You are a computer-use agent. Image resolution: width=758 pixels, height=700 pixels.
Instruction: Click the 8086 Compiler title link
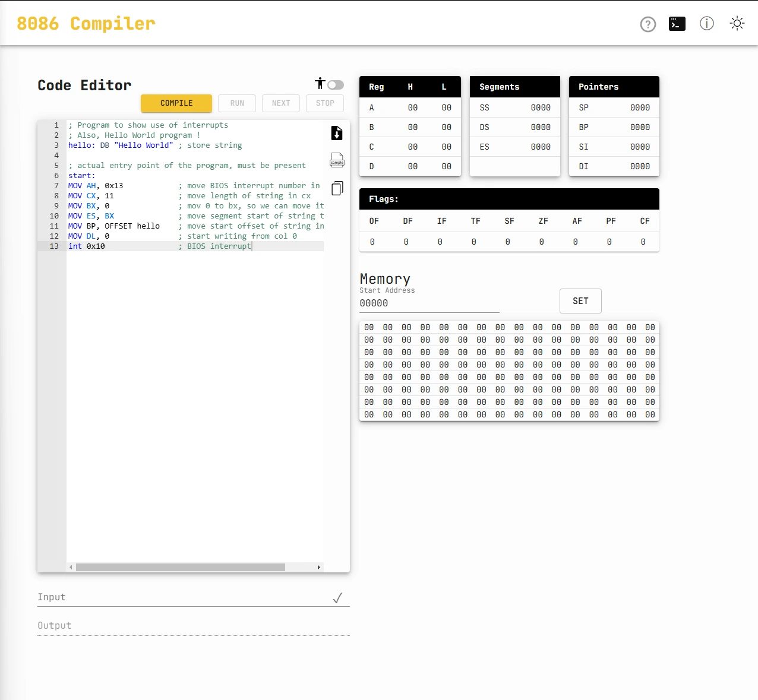point(86,23)
